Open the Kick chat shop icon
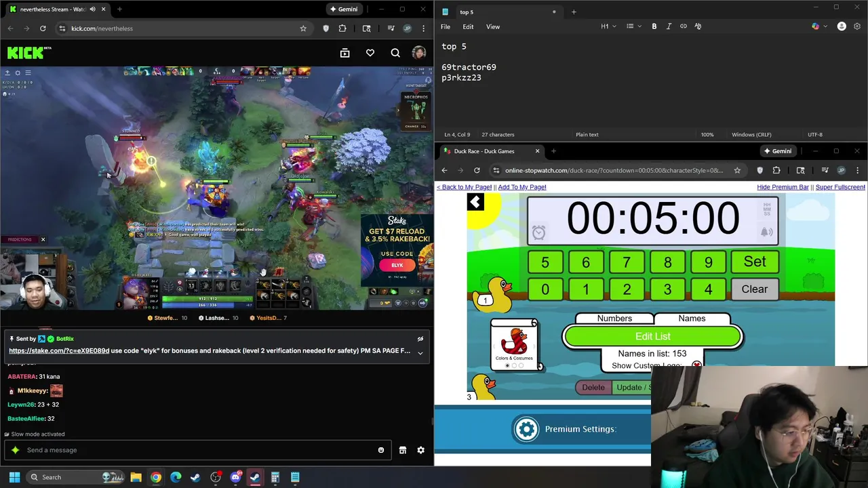The width and height of the screenshot is (868, 488). (403, 450)
